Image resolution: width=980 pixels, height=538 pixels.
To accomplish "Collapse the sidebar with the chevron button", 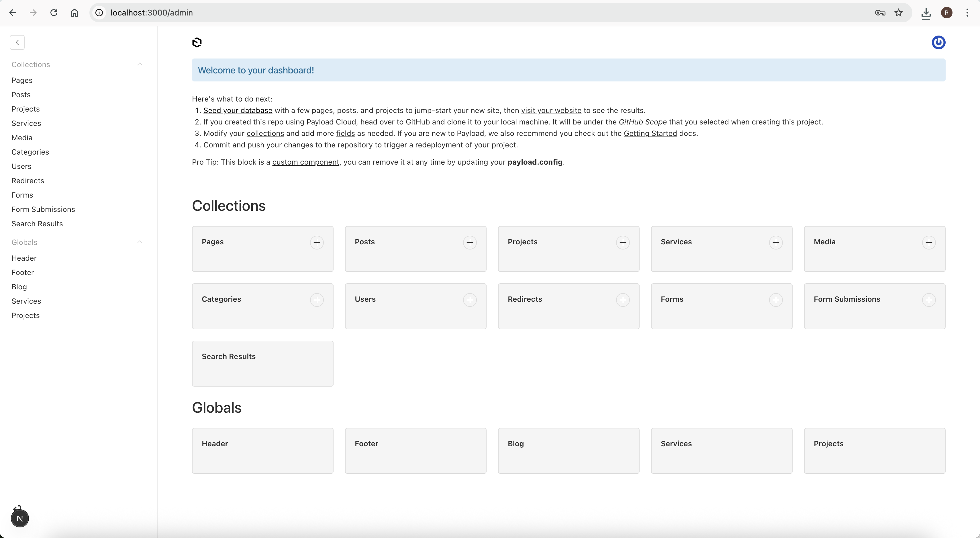I will 17,42.
